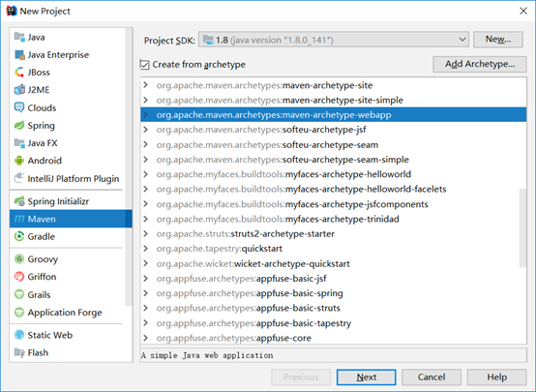Click the Gradle icon
This screenshot has height=392, width=536.
pos(19,236)
